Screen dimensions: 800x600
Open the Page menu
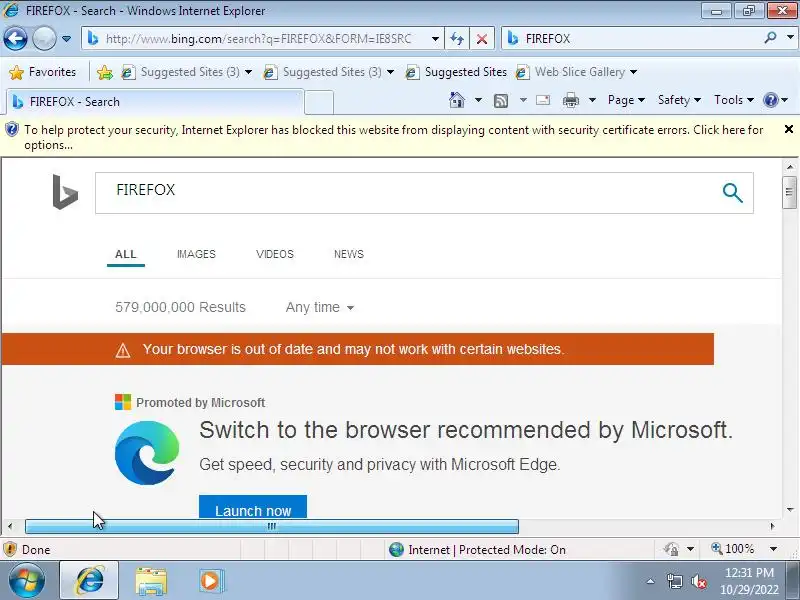[x=626, y=100]
